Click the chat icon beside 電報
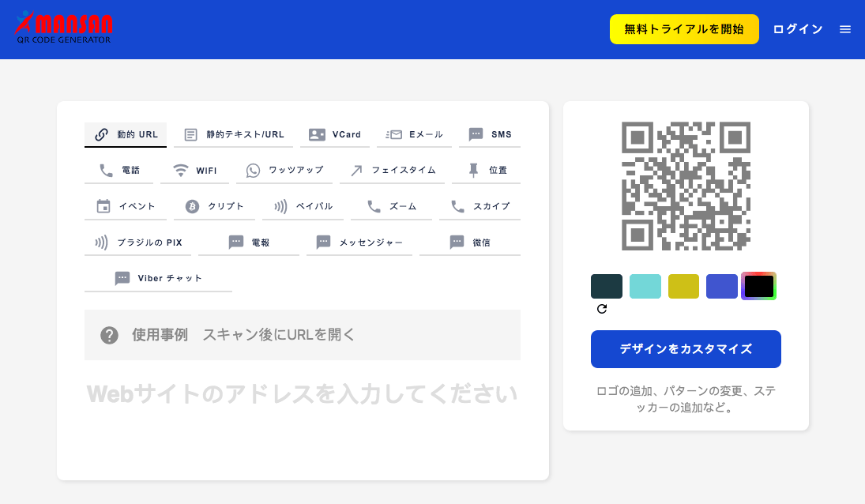The height and width of the screenshot is (504, 865). click(236, 242)
